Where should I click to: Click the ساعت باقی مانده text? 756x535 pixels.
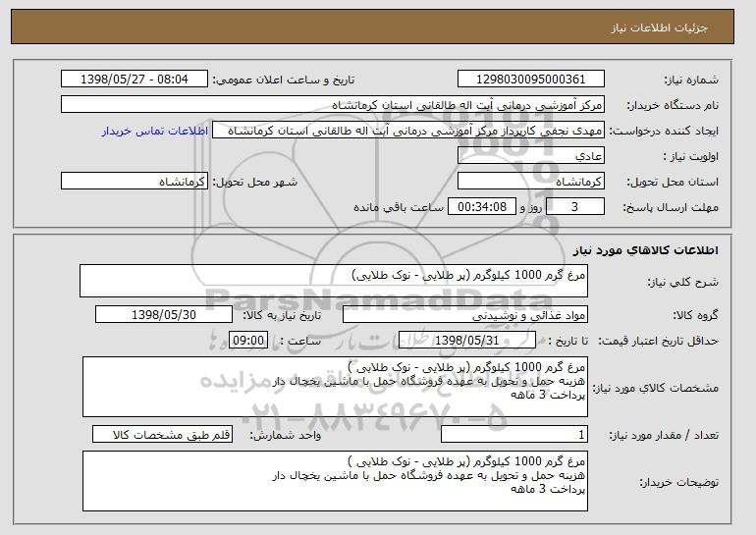399,207
